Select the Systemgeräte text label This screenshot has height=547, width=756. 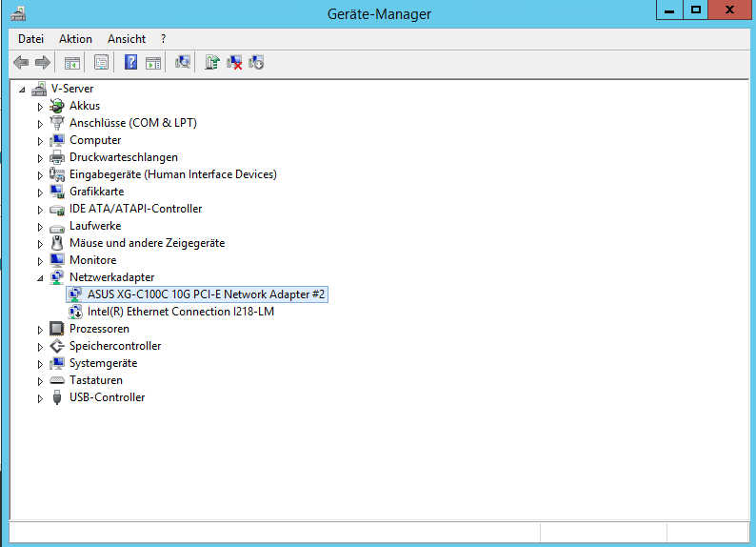pyautogui.click(x=103, y=363)
